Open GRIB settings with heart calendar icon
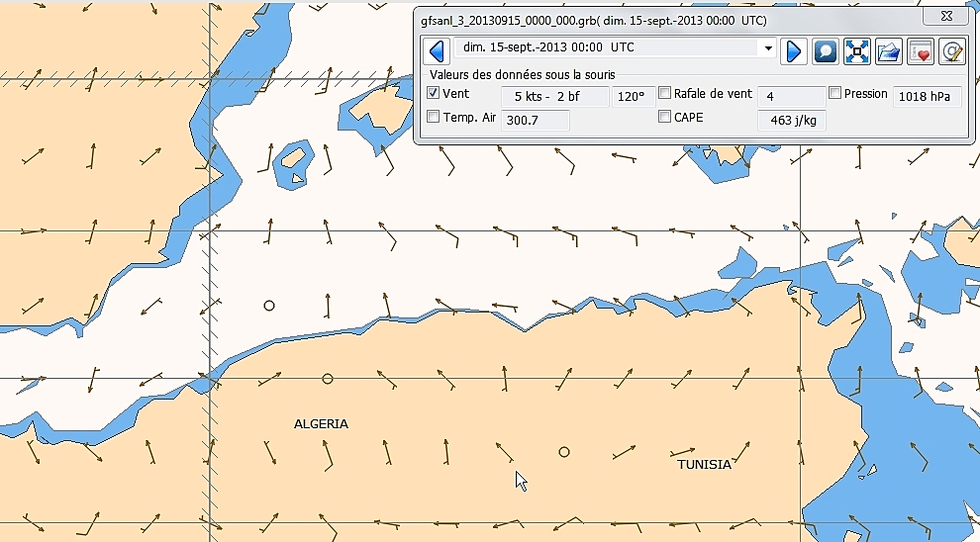 921,51
